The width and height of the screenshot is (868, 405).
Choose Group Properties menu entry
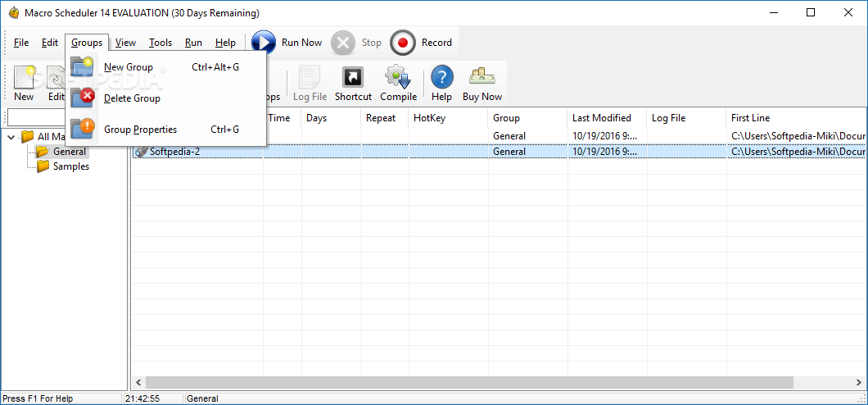pyautogui.click(x=166, y=129)
